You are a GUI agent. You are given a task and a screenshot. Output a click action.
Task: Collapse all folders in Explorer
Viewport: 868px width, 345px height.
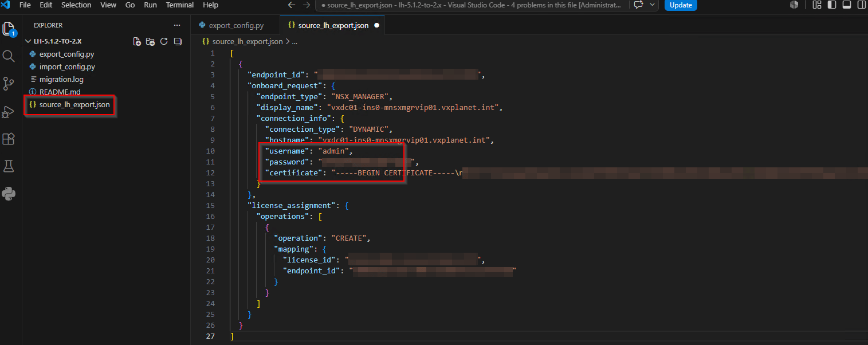178,41
